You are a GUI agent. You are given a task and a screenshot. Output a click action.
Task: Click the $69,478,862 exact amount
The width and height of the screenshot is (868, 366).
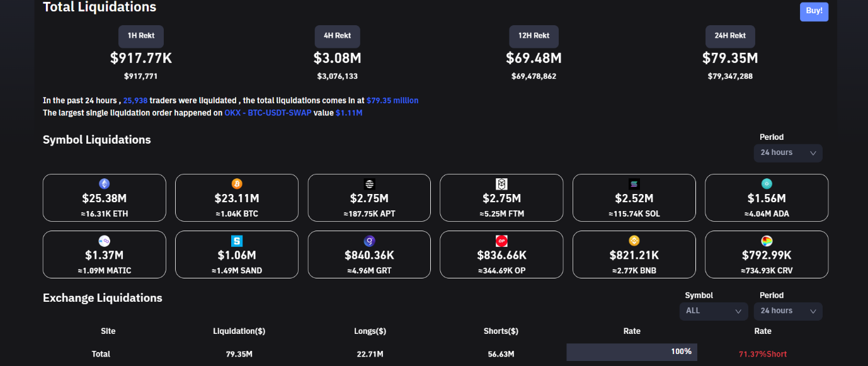[x=534, y=76]
